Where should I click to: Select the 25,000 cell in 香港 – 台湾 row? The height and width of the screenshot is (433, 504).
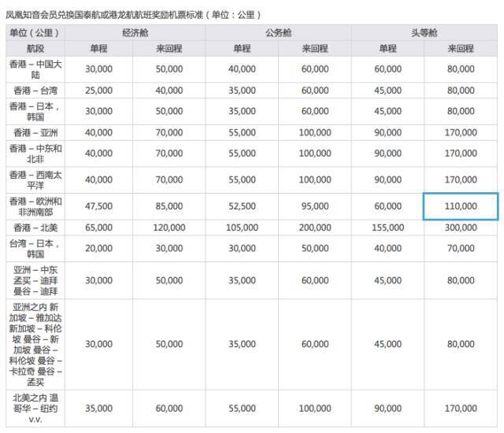[x=98, y=91]
